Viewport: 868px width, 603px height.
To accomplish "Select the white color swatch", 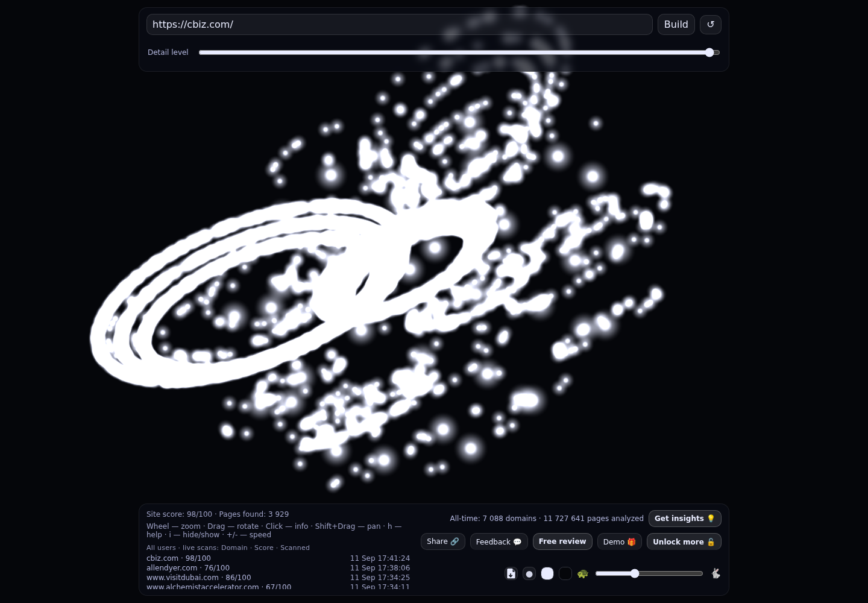I will [547, 573].
